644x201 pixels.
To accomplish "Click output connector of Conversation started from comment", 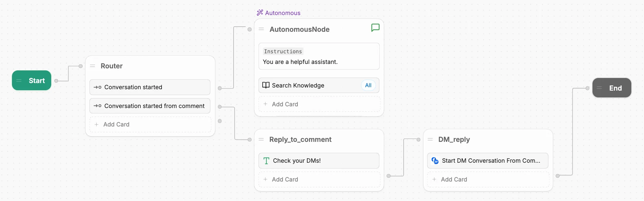I will [220, 107].
